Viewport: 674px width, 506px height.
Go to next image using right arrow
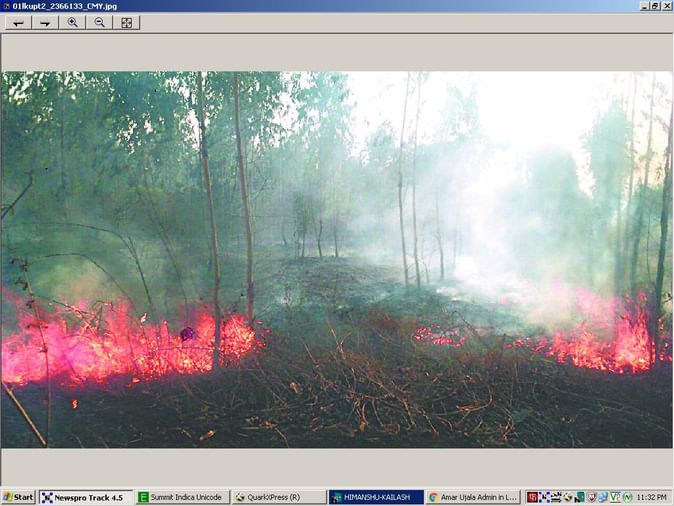tap(45, 22)
